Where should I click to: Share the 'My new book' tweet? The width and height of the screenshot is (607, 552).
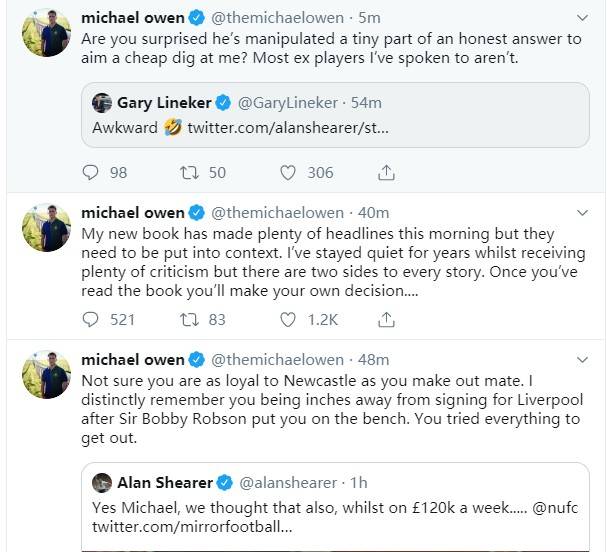[x=386, y=320]
